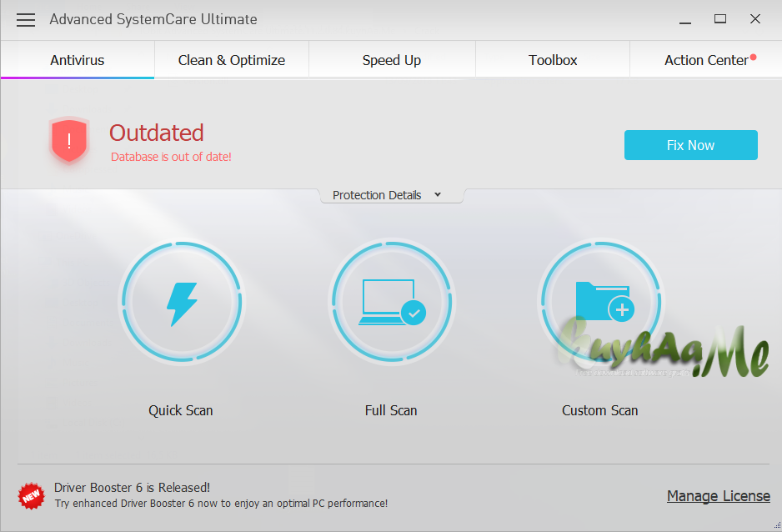Launch Full Scan using the laptop icon
Screen dimensions: 782x532
[x=392, y=302]
